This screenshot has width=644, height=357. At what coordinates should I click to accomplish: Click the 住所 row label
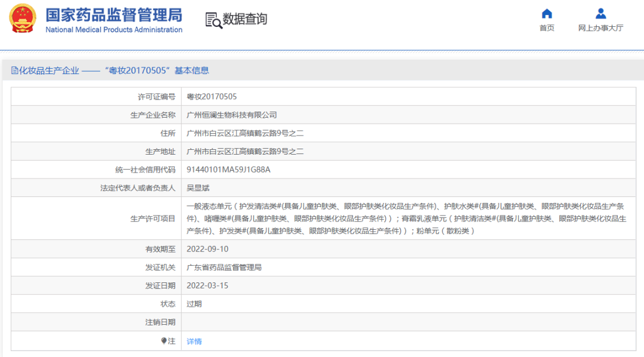(168, 133)
